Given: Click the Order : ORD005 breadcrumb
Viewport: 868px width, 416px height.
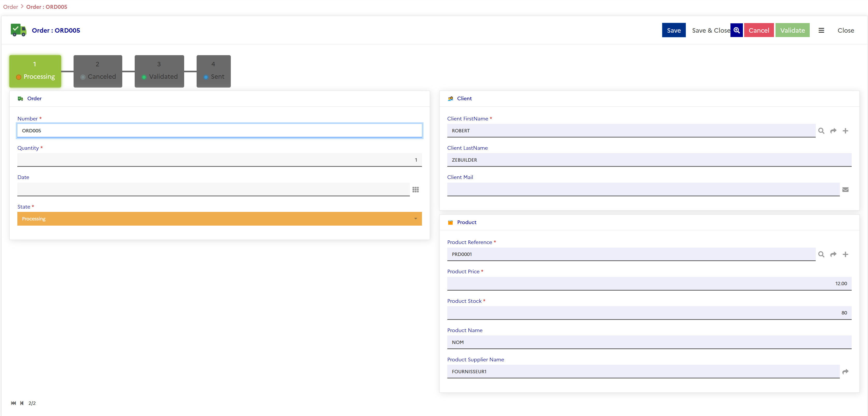Looking at the screenshot, I should tap(47, 7).
